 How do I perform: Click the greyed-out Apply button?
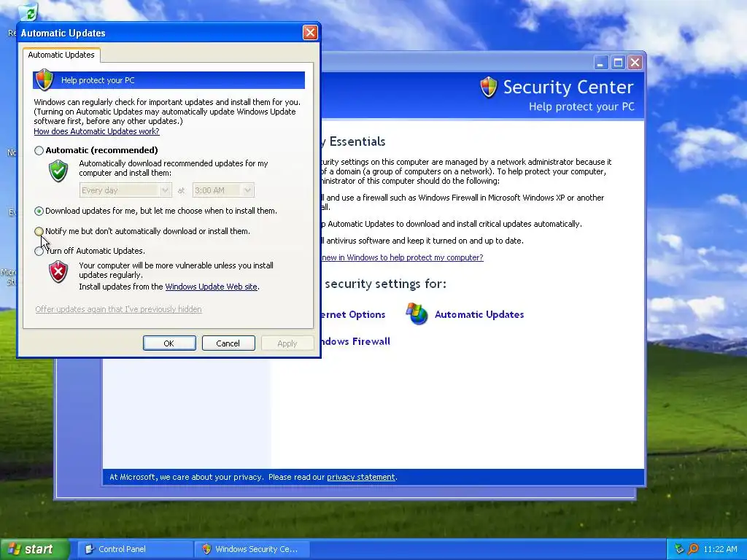point(287,343)
